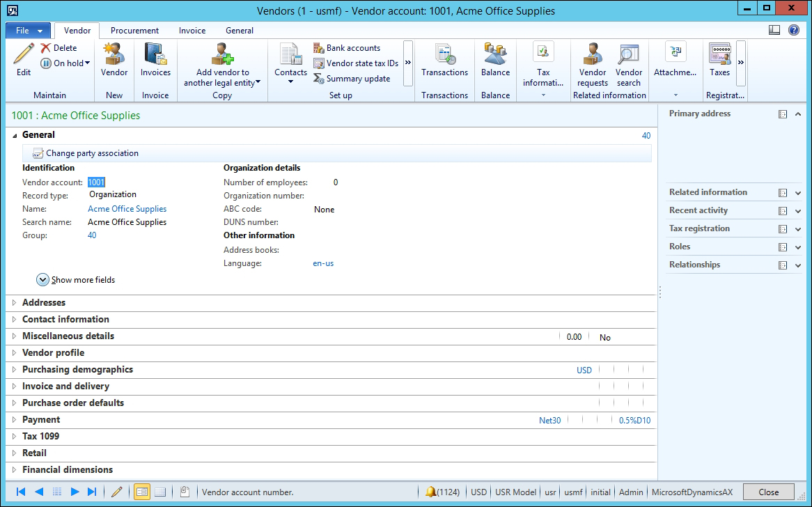This screenshot has width=812, height=507.
Task: Switch to grid view icon in status bar
Action: pos(160,492)
